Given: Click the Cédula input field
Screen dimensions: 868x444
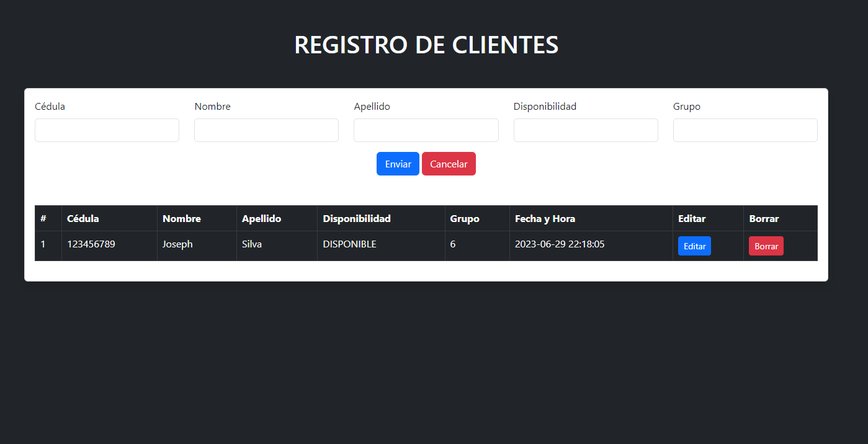Looking at the screenshot, I should coord(107,130).
